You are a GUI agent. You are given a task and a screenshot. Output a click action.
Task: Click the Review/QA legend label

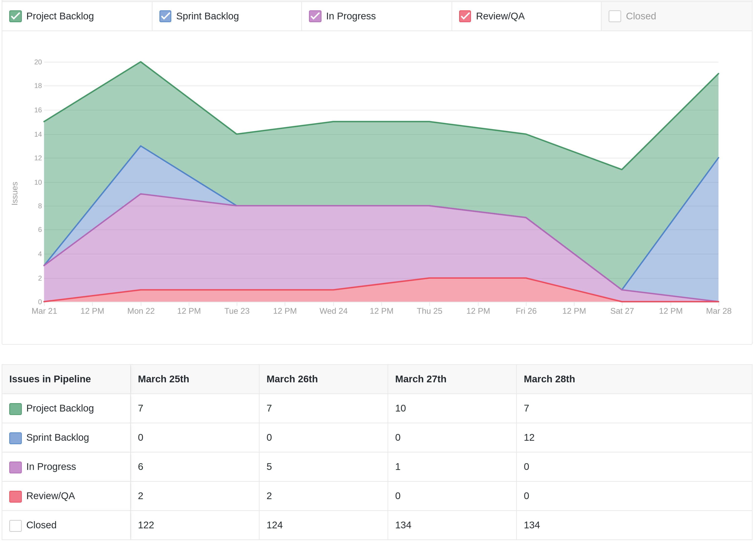pos(500,16)
